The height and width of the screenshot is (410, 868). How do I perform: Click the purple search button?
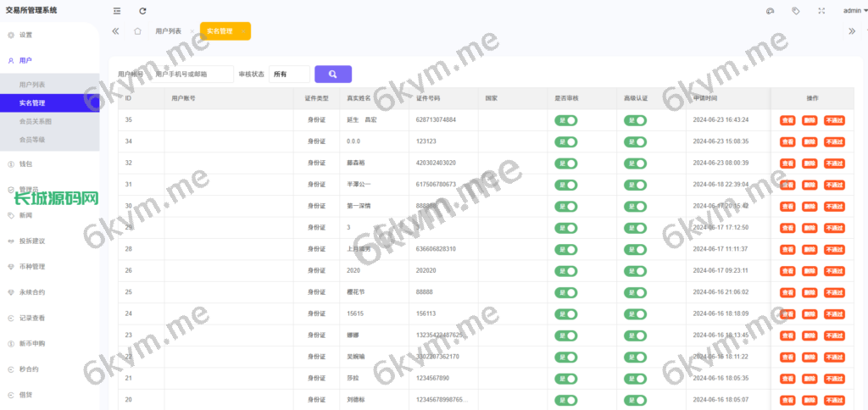pos(333,75)
